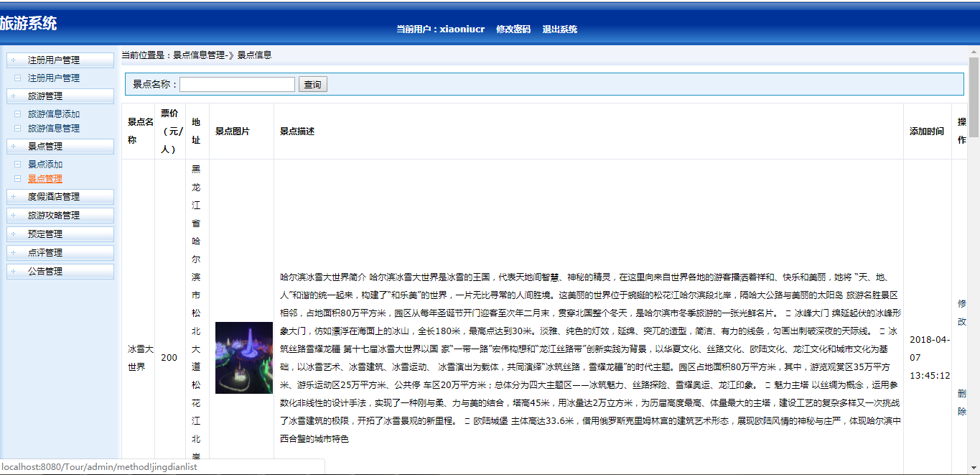980x475 pixels.
Task: Click the 查询 search button
Action: (x=313, y=85)
